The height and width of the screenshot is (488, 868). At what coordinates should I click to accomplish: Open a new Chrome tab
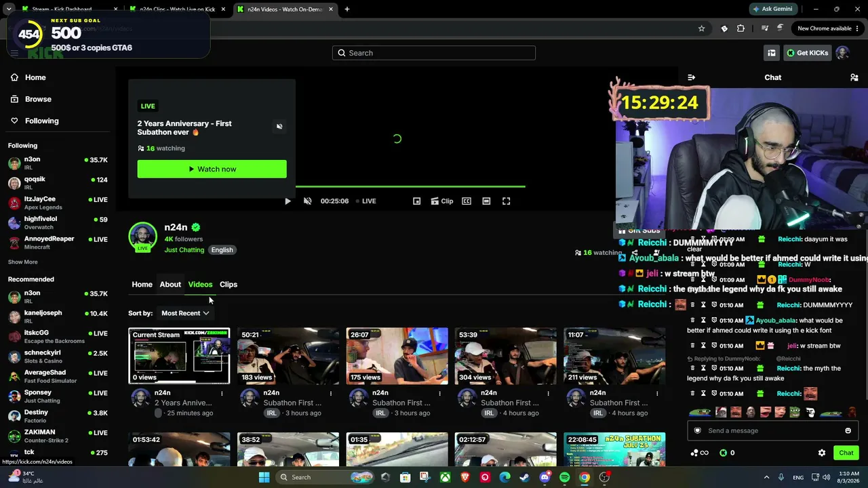347,9
